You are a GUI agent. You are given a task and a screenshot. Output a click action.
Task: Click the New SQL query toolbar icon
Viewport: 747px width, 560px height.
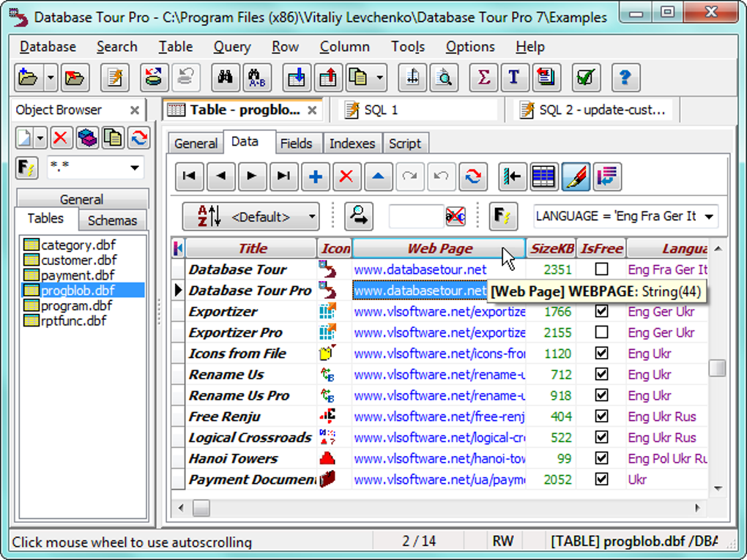(115, 77)
